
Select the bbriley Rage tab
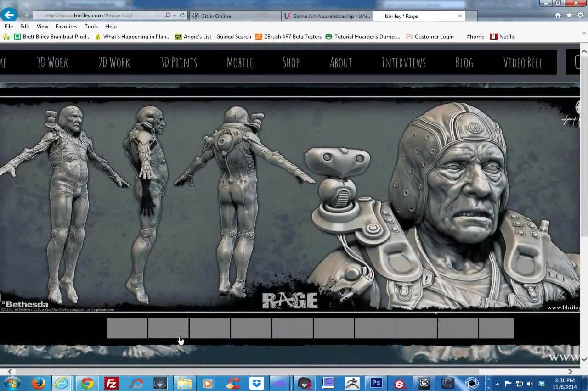419,16
